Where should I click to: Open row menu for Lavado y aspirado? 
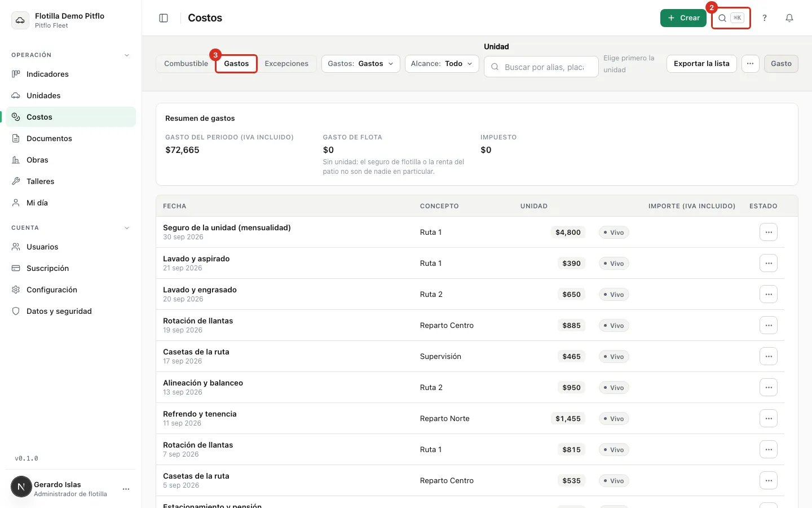(x=769, y=263)
